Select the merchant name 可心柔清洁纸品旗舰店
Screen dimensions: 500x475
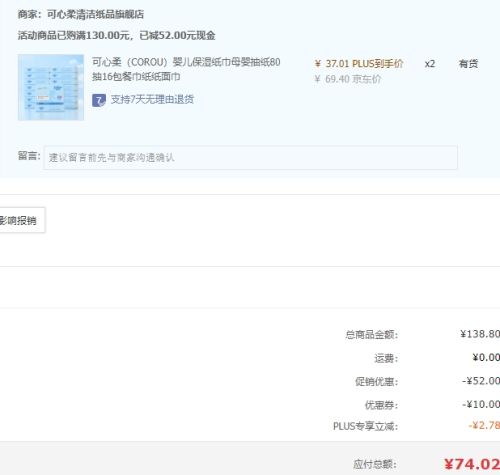(95, 14)
